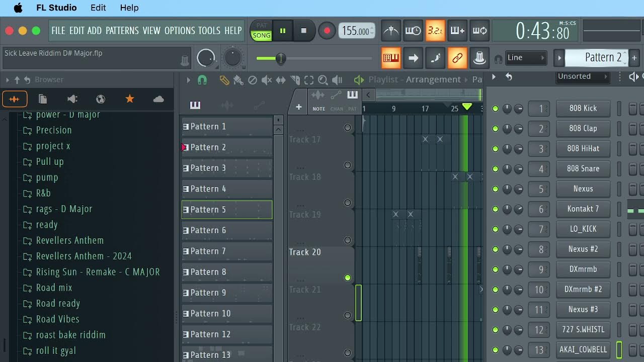Viewport: 644px width, 362px height.
Task: Open the Line snap dropdown
Action: click(x=526, y=58)
